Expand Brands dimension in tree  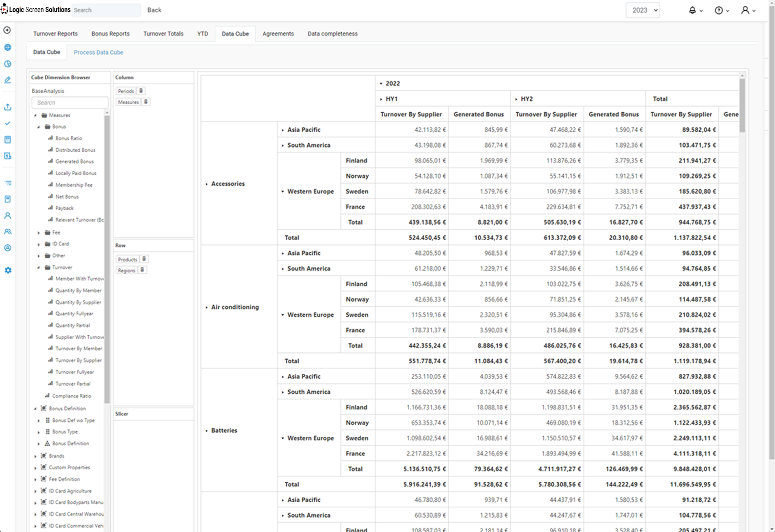point(35,456)
